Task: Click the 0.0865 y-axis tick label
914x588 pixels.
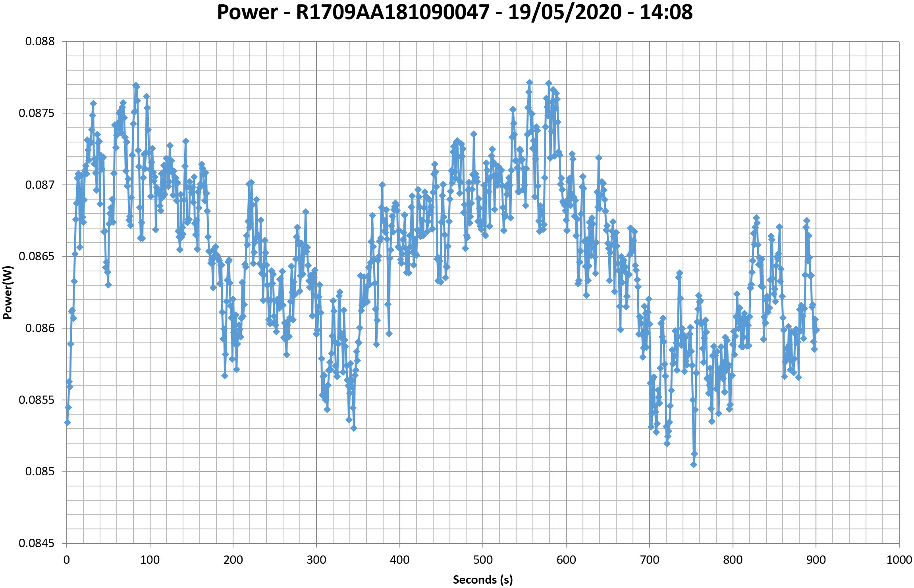Action: [x=37, y=256]
